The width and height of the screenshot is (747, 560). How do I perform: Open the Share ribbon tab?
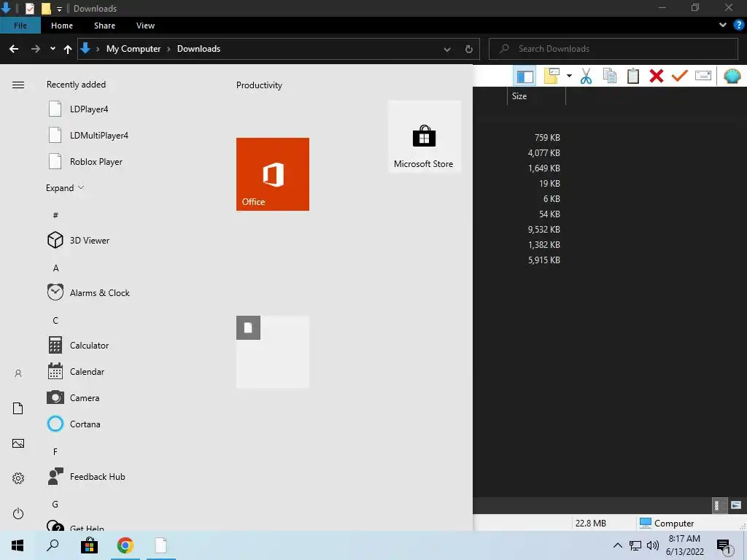[x=104, y=26]
